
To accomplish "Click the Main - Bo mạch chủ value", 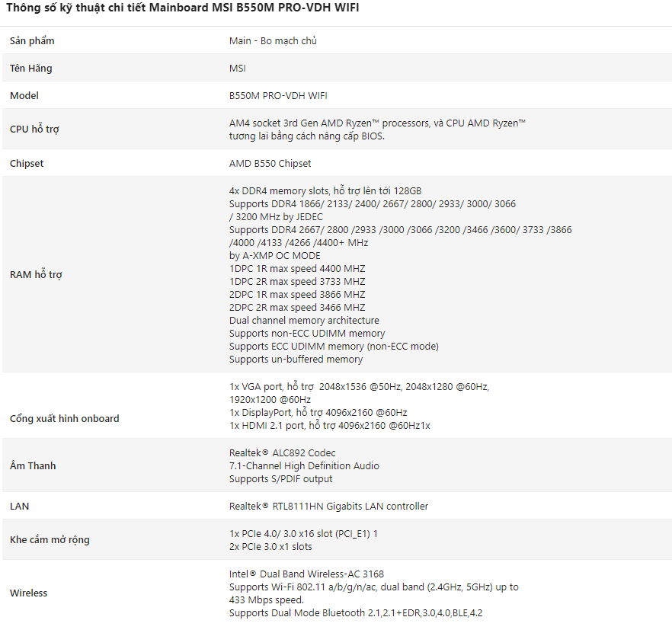I will pyautogui.click(x=273, y=40).
